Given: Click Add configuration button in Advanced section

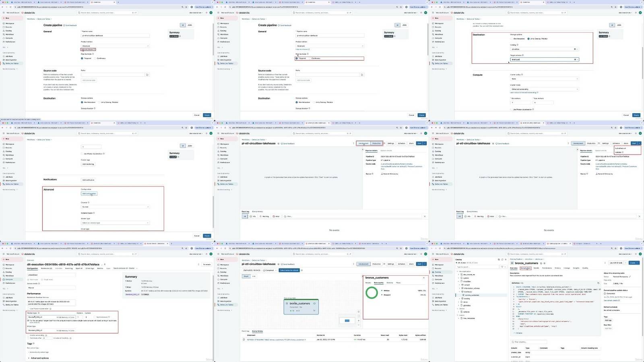Looking at the screenshot, I should 89,194.
